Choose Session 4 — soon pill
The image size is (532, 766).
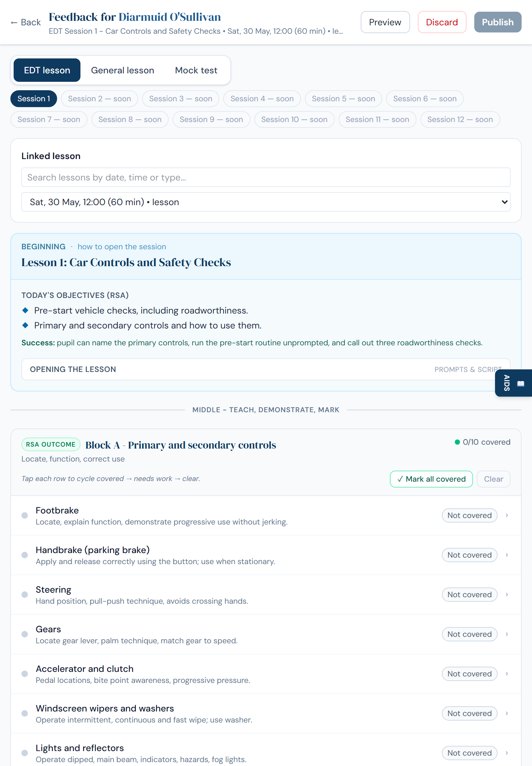(x=262, y=99)
